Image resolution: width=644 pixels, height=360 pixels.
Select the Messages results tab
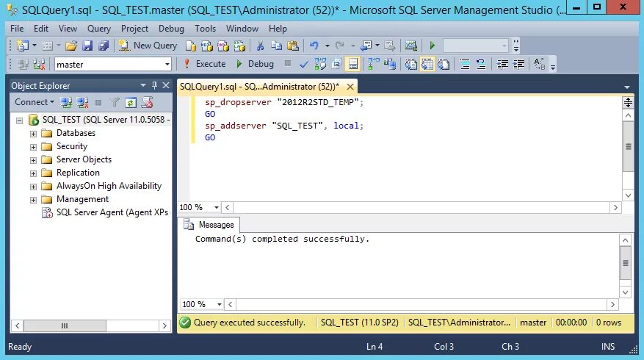(209, 224)
